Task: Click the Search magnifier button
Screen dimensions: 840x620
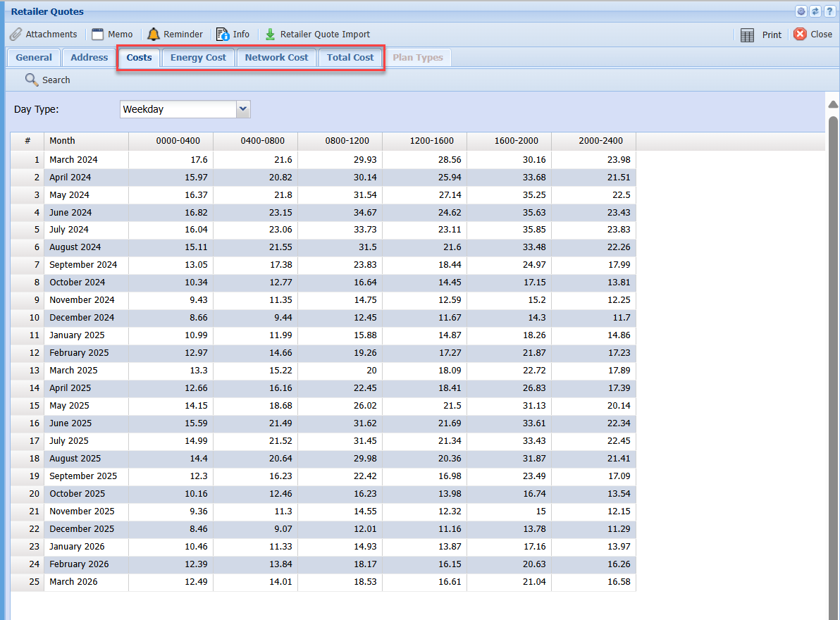Action: click(x=48, y=80)
